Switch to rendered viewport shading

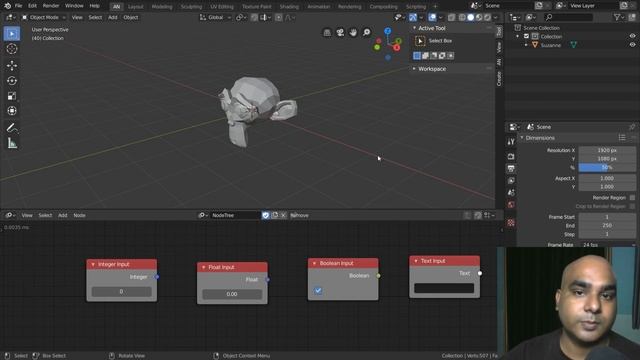pyautogui.click(x=487, y=18)
